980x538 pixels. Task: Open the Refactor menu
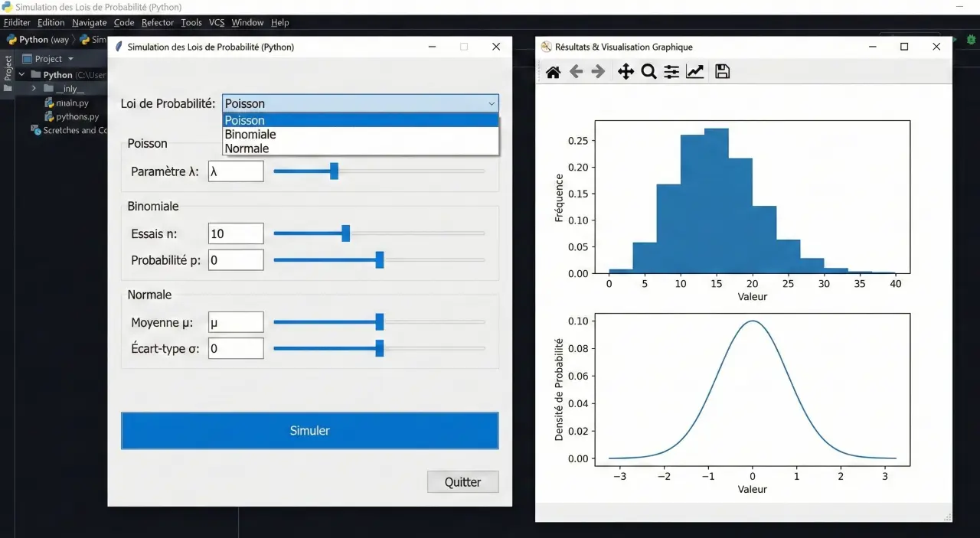158,22
